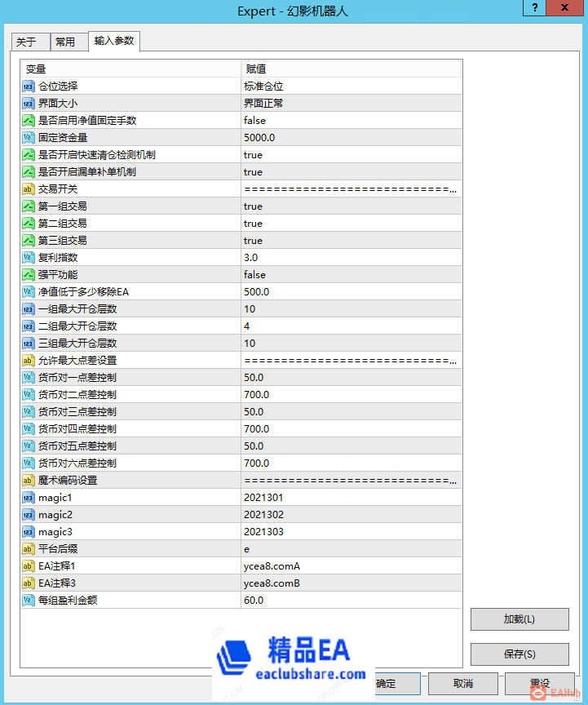This screenshot has width=588, height=705.
Task: Click the string icon beside 交易开关
Action: point(28,188)
